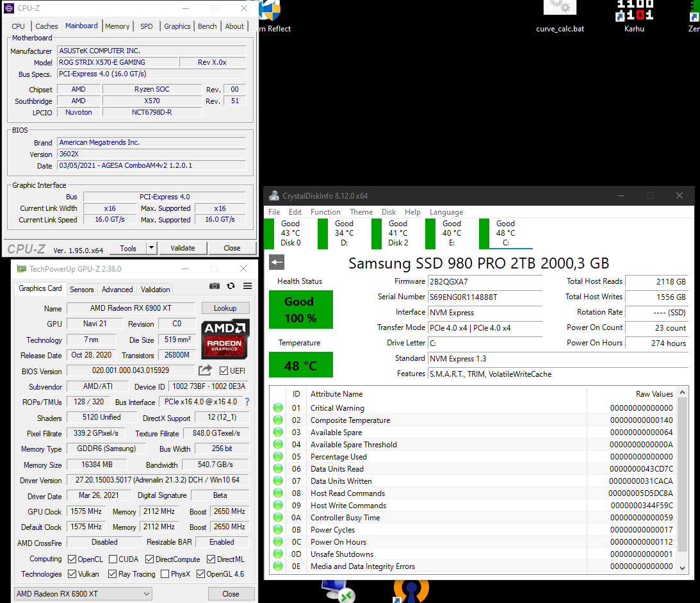The height and width of the screenshot is (603, 700).
Task: Click Serial Number field S69ENG0R114888T
Action: click(485, 297)
